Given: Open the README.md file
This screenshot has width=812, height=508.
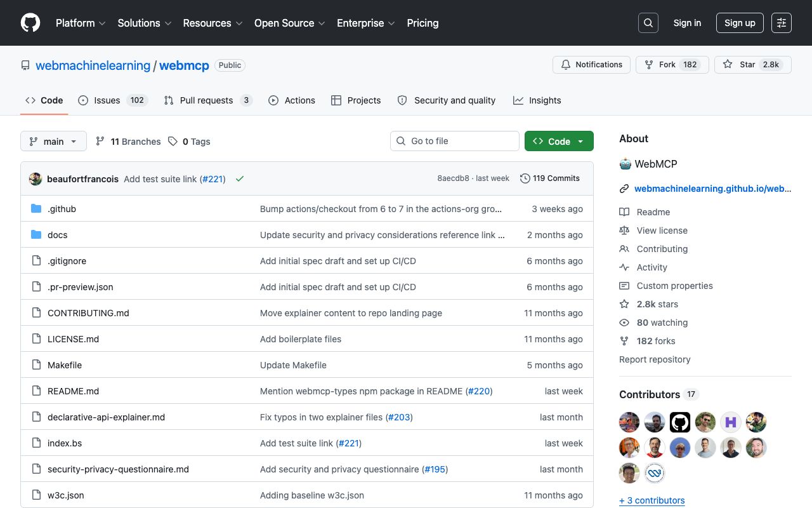Looking at the screenshot, I should point(74,391).
